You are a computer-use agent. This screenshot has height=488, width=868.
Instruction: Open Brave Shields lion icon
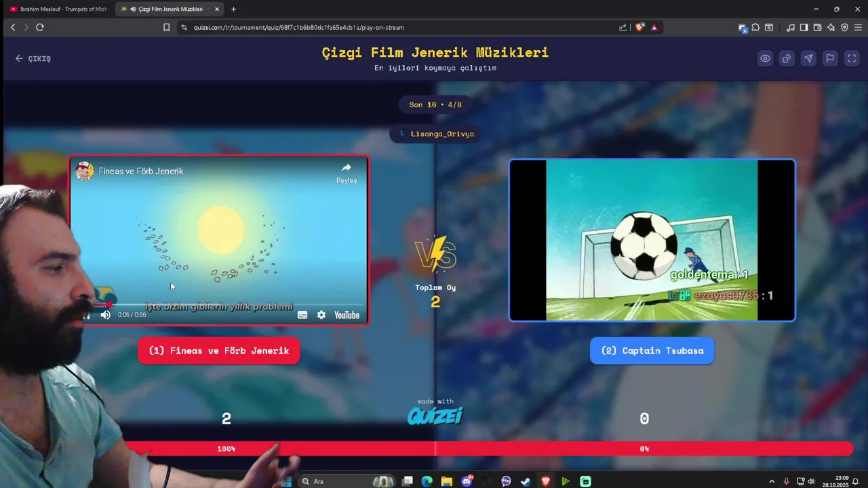click(639, 27)
